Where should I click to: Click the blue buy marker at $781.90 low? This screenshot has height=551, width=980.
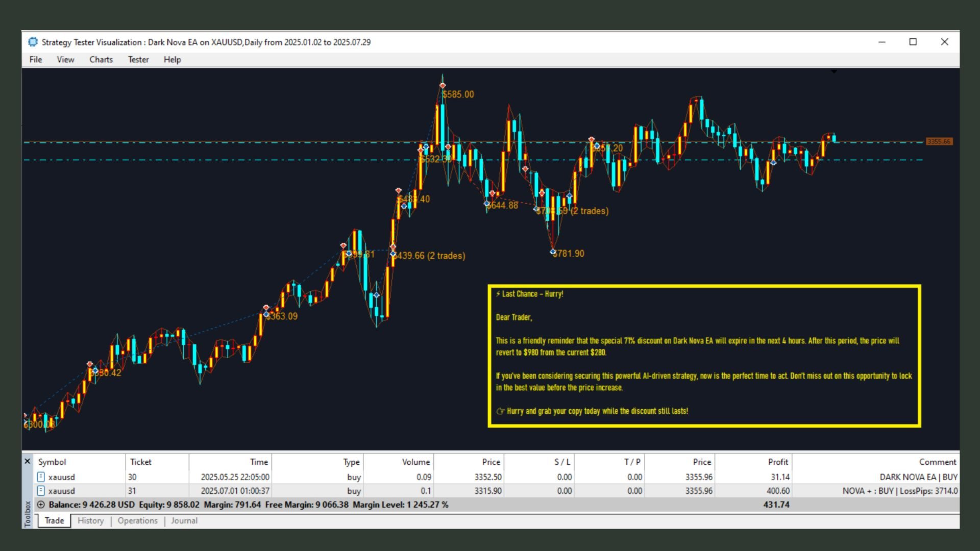click(x=553, y=252)
